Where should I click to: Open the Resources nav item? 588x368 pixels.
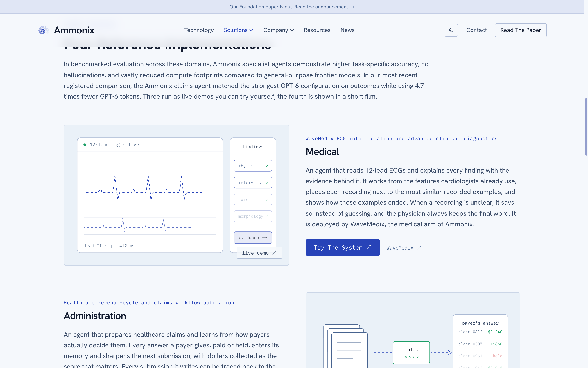point(317,30)
